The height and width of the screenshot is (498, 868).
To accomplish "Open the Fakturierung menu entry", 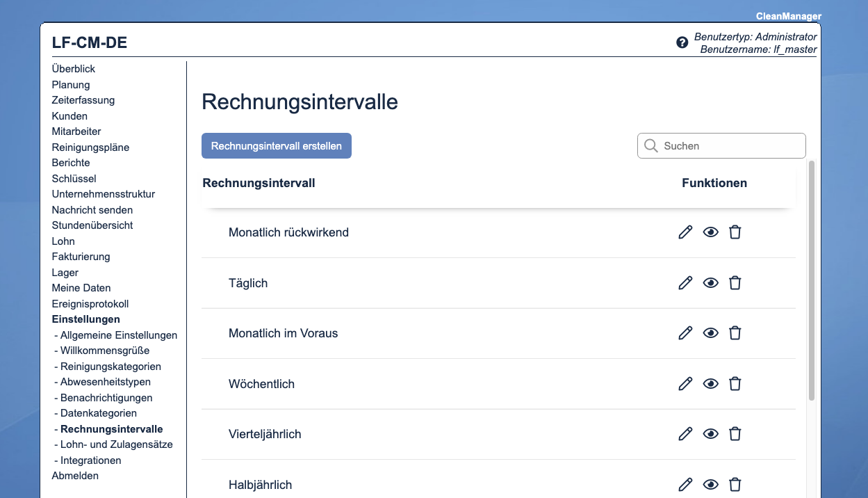I will [81, 256].
